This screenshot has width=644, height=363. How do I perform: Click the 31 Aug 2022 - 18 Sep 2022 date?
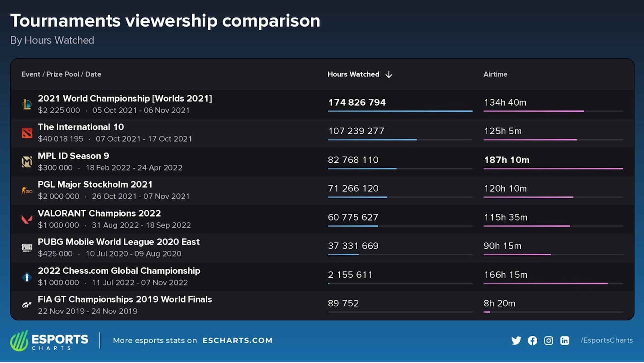click(141, 225)
